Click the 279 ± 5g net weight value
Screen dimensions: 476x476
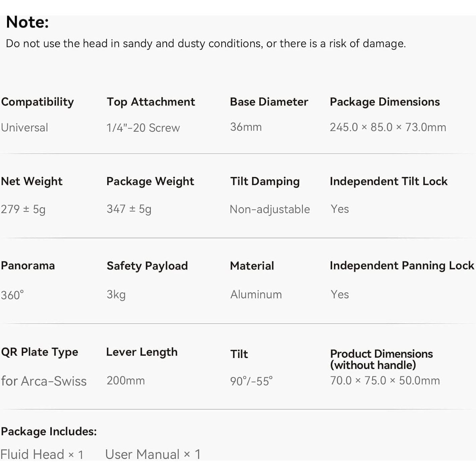click(23, 209)
